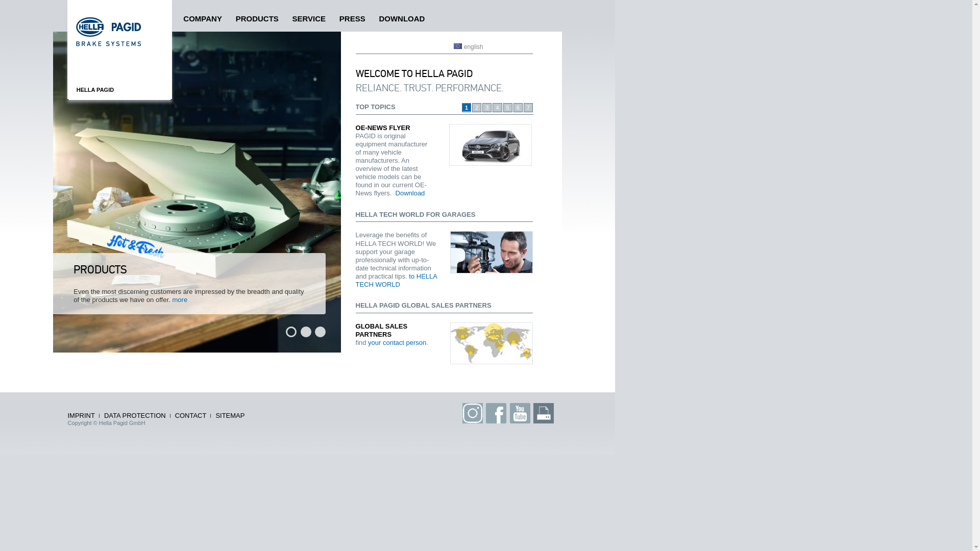Click the Hella Pagid Brake Systems logo
Viewport: 980px width, 551px height.
[109, 32]
